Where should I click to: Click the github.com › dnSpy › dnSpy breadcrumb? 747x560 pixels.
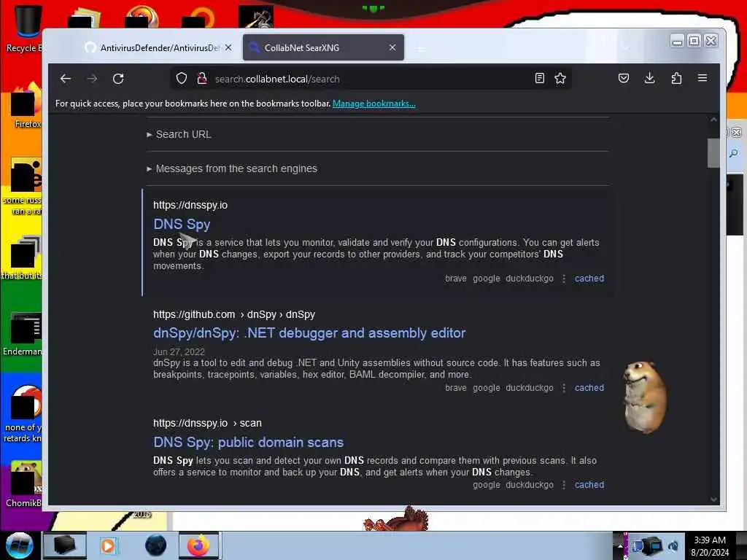click(x=234, y=314)
